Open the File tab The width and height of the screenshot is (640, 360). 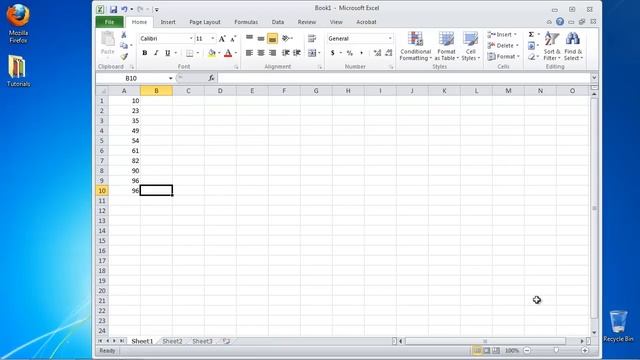coord(109,22)
